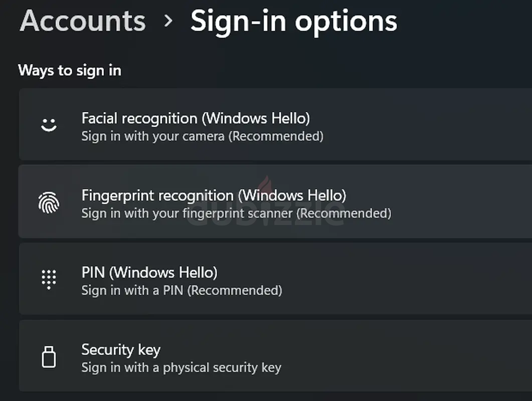
Task: Expand Facial recognition (Windows Hello) option
Action: click(x=275, y=124)
